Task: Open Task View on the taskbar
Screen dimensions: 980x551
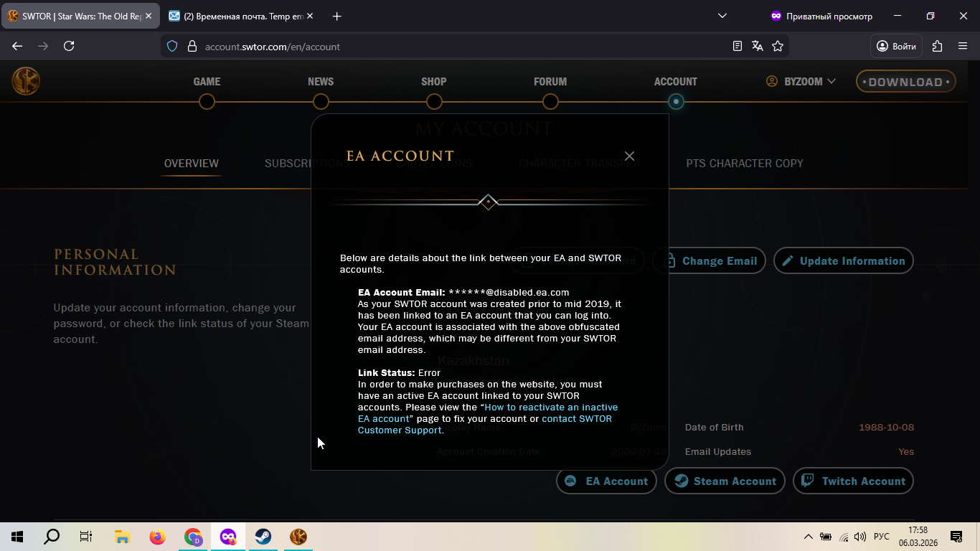Action: [x=86, y=537]
